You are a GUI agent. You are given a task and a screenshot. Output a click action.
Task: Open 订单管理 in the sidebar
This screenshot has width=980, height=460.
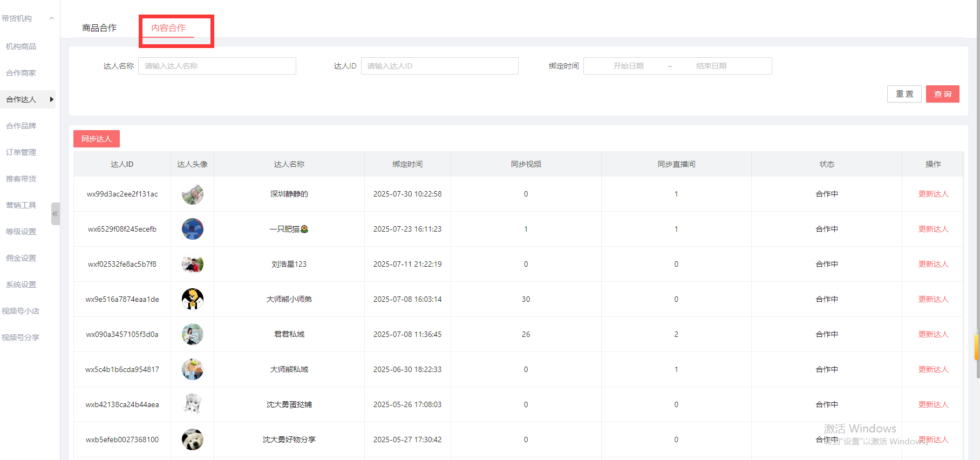[x=21, y=152]
